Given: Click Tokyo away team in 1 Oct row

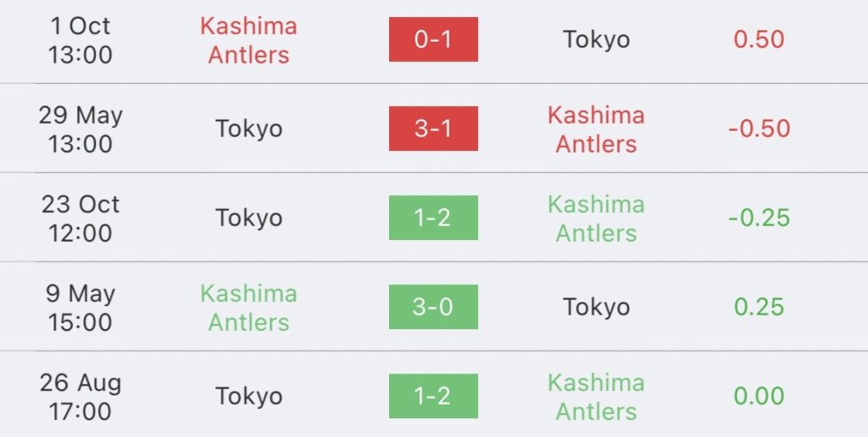Looking at the screenshot, I should tap(596, 40).
